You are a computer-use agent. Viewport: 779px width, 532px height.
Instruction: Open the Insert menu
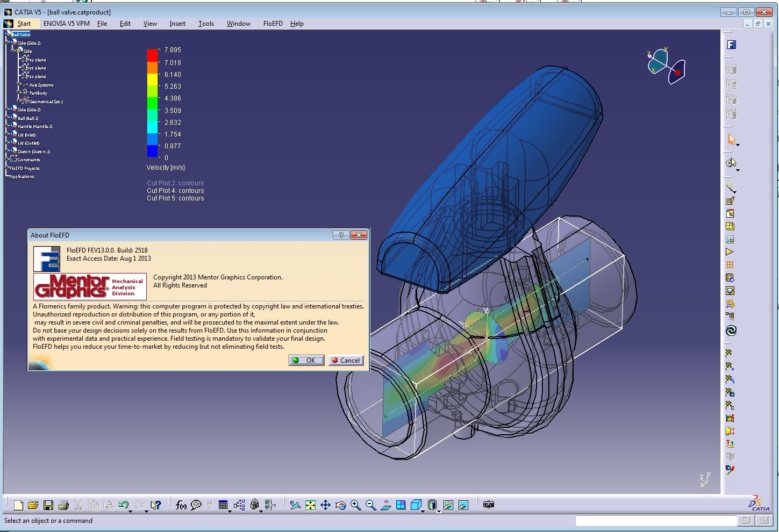point(177,24)
